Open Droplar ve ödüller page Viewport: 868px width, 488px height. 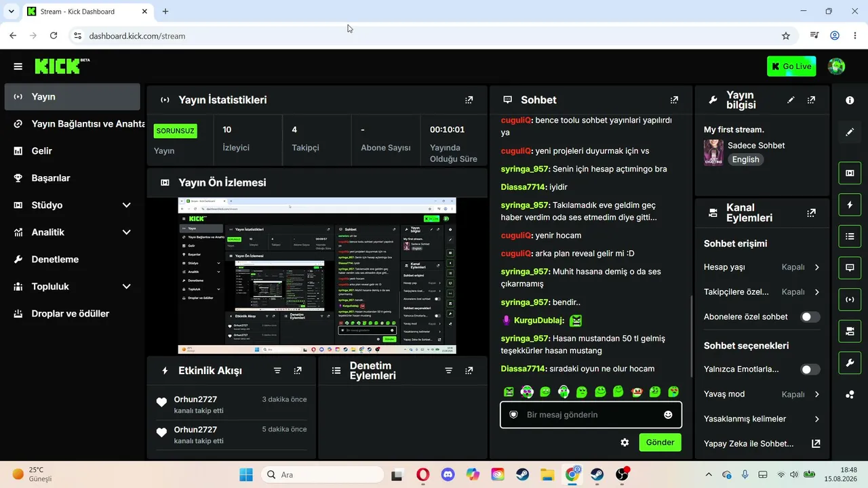[x=72, y=314]
